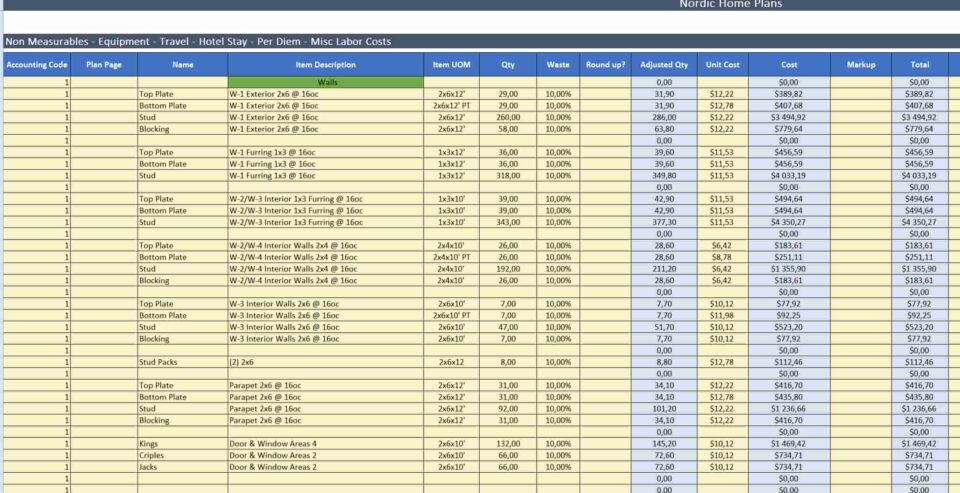The width and height of the screenshot is (960, 493).
Task: Click the Nordic Home Plans title bar
Action: (x=730, y=5)
